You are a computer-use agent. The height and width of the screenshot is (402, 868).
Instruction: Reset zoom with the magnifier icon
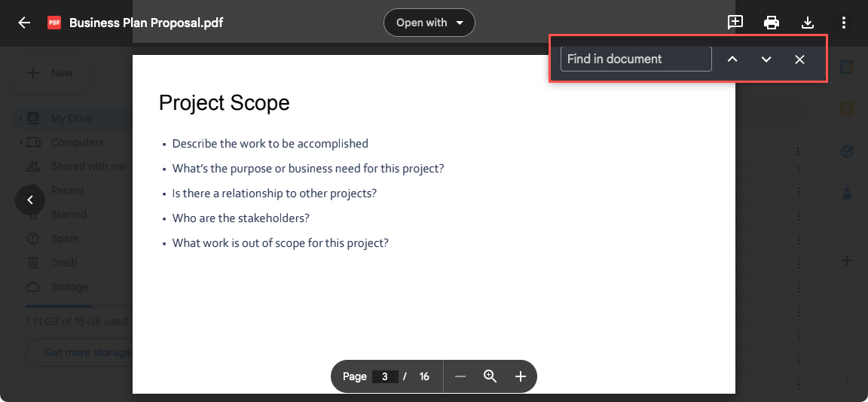[x=490, y=376]
